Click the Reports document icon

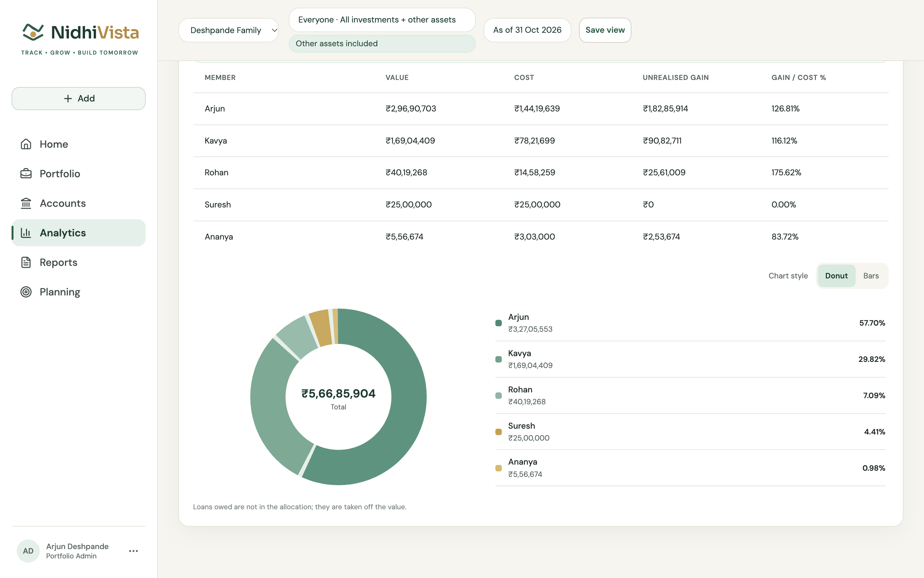pyautogui.click(x=26, y=262)
